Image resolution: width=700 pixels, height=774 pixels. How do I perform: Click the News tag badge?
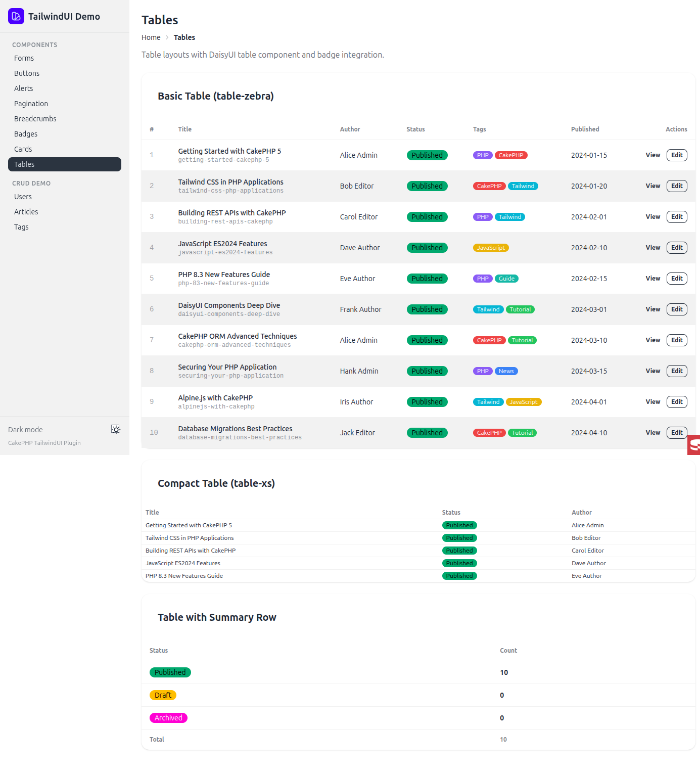click(506, 371)
